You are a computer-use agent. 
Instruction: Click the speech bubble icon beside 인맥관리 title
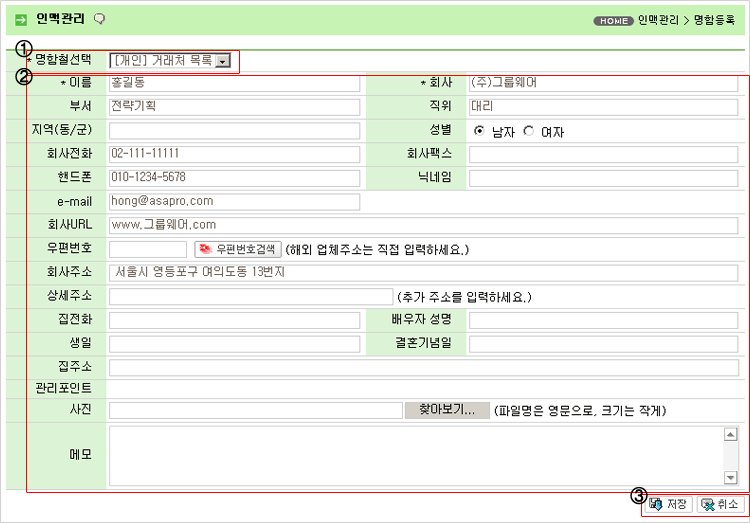coord(99,19)
